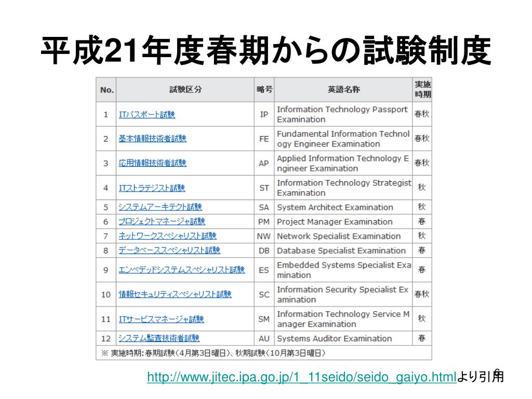This screenshot has width=532, height=399.
Task: Open the ネットワークスペシャリスト試験 link
Action: coord(168,236)
